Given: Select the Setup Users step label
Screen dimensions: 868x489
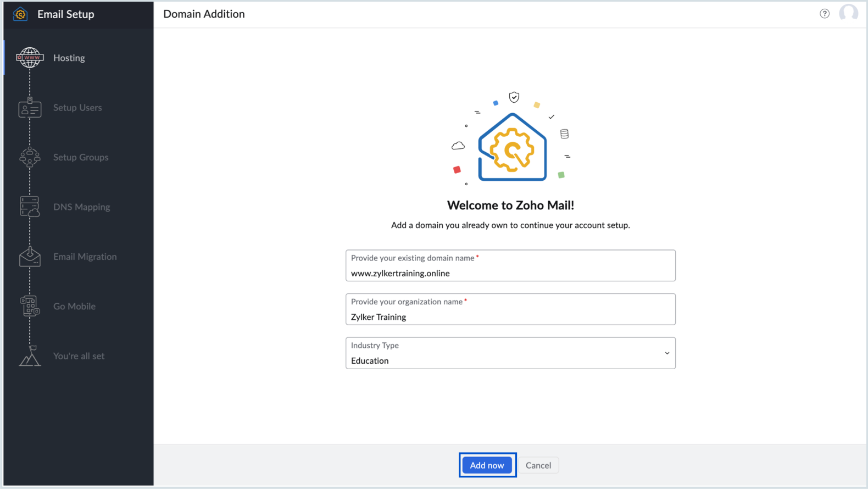Looking at the screenshot, I should tap(77, 108).
